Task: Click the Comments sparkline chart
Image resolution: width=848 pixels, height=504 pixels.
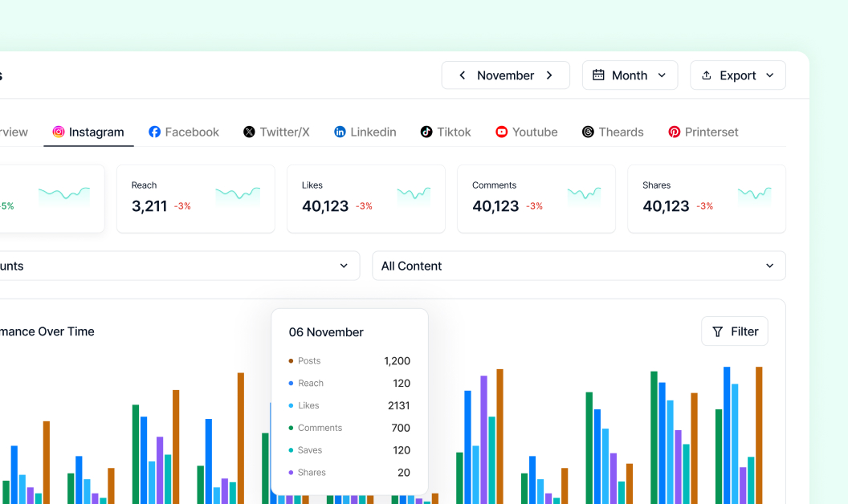Action: 584,196
